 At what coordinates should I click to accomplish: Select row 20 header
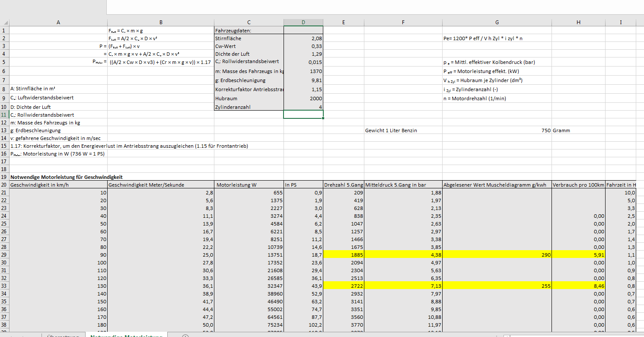[4, 185]
